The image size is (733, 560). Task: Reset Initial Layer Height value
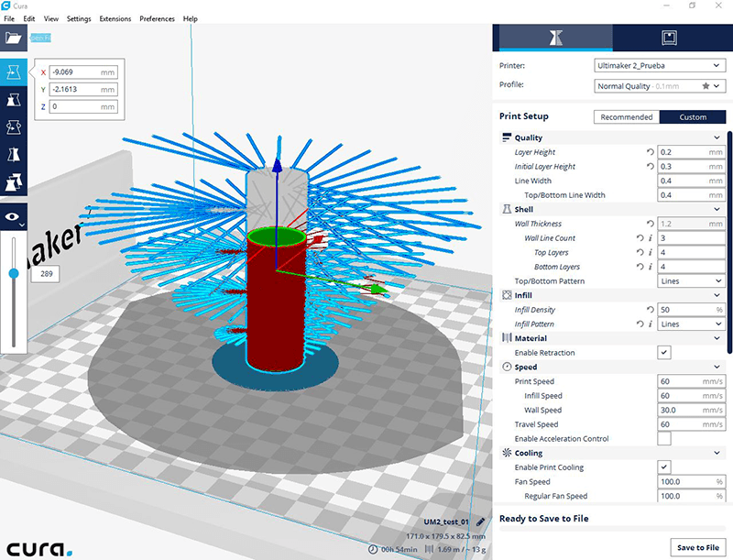click(651, 167)
